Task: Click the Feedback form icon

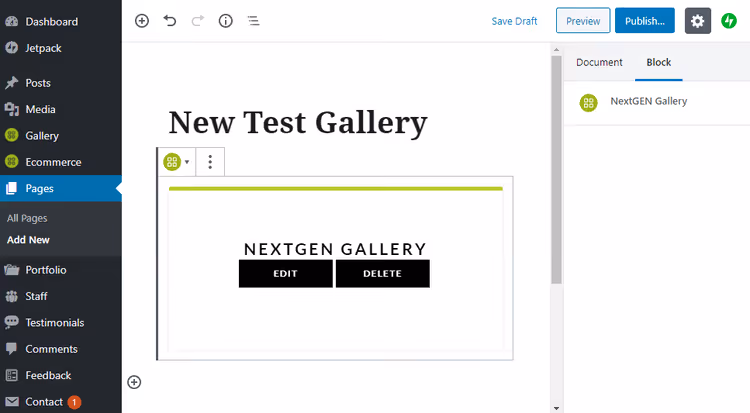Action: click(x=11, y=375)
